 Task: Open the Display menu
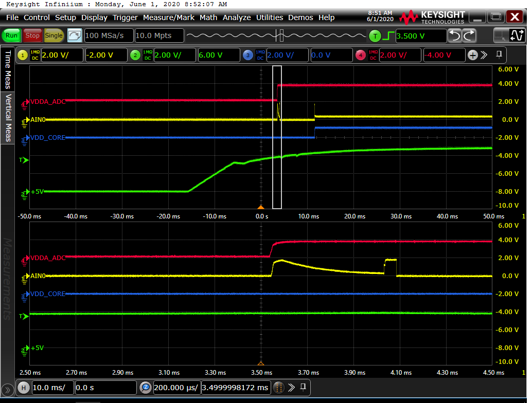[94, 17]
